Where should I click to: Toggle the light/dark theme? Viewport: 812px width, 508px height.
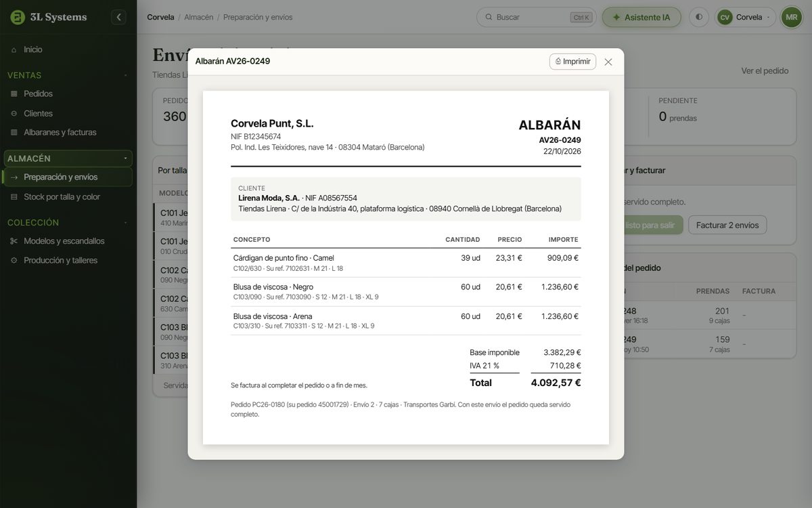(699, 17)
